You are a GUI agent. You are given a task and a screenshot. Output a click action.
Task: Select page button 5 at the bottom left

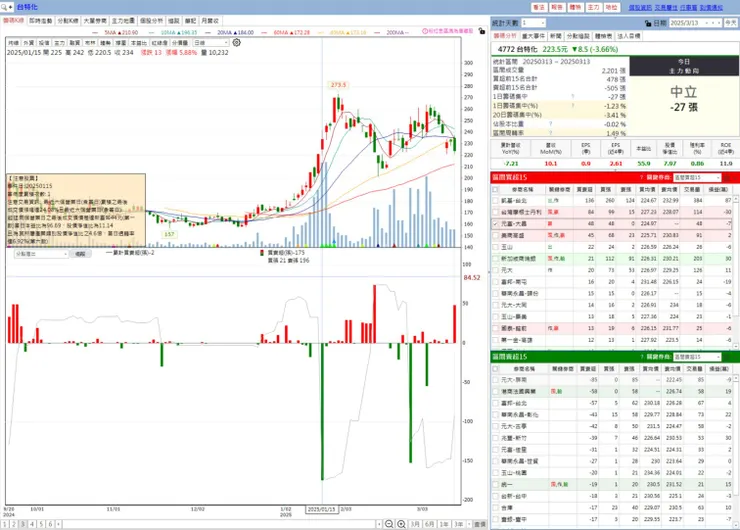click(x=41, y=524)
